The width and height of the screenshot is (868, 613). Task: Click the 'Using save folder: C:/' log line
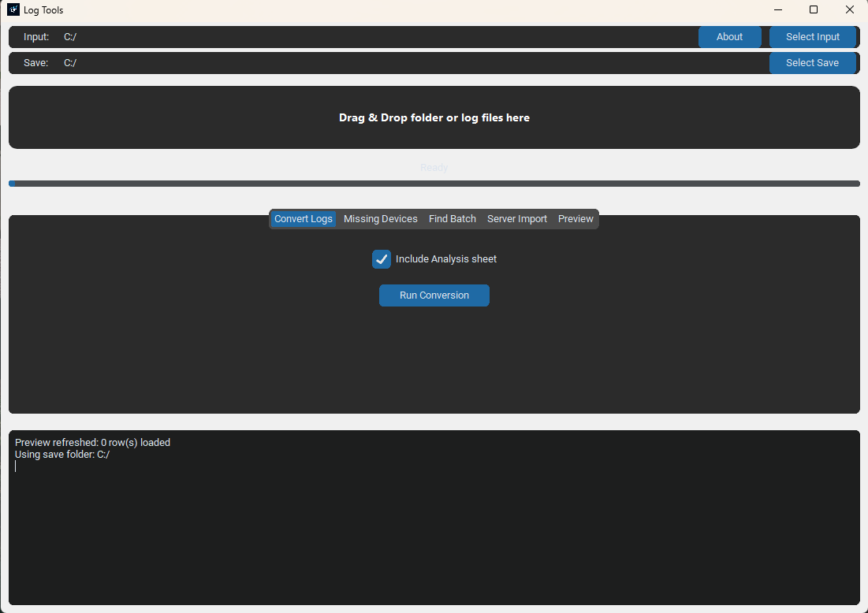click(62, 455)
